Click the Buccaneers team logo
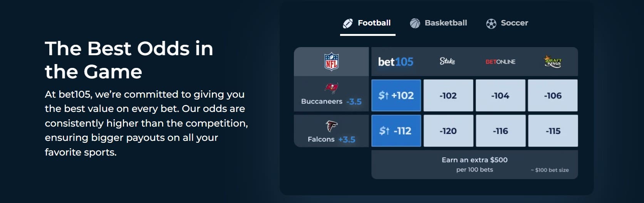644x203 pixels. (x=331, y=88)
